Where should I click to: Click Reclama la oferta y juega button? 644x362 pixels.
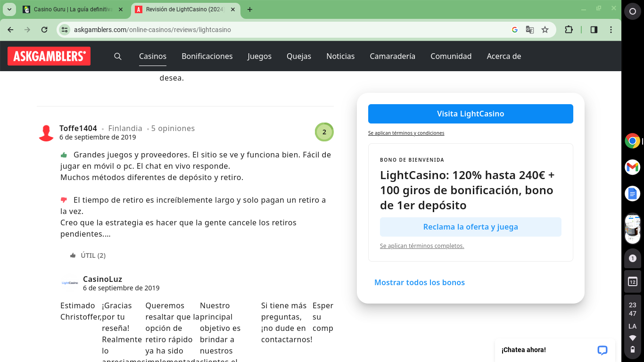pyautogui.click(x=471, y=227)
